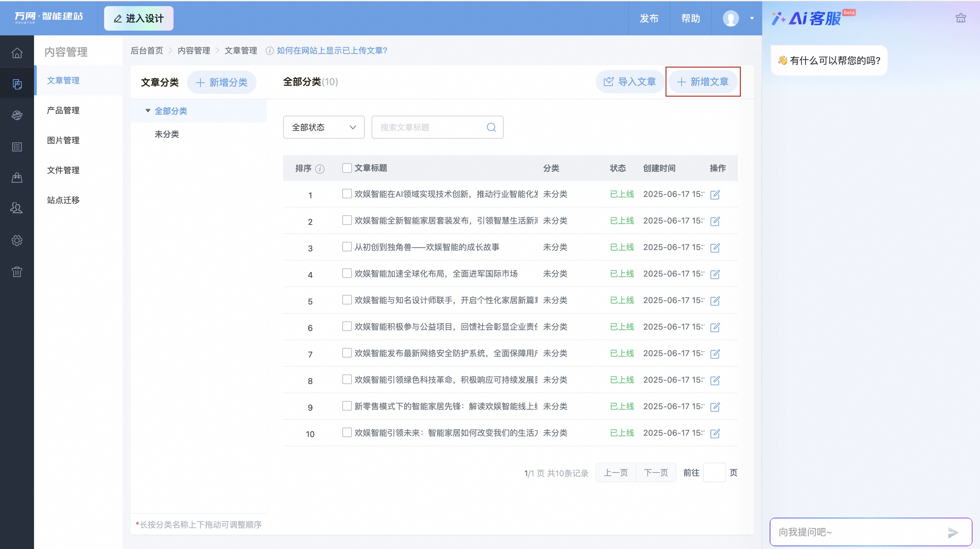
Task: Click the 从初创到独角兽 article title
Action: point(427,247)
